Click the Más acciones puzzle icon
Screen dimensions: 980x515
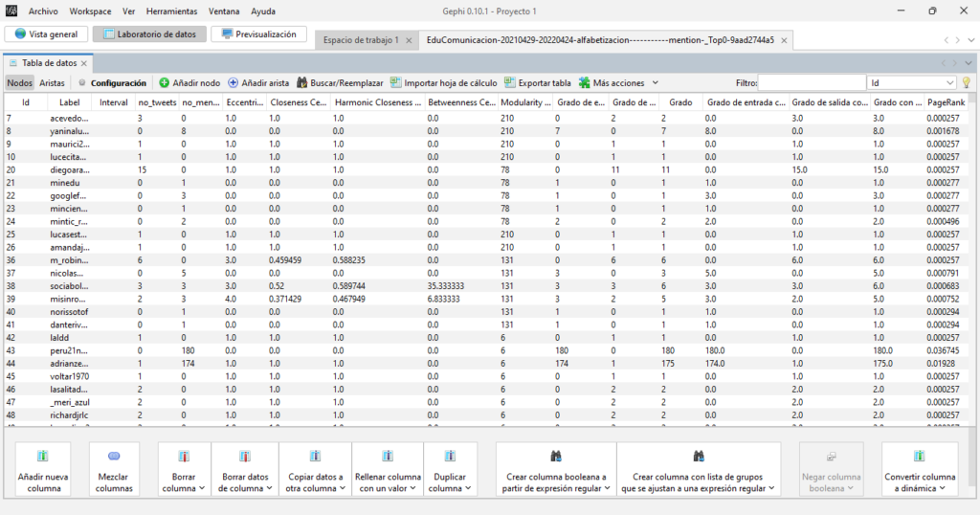pyautogui.click(x=585, y=82)
